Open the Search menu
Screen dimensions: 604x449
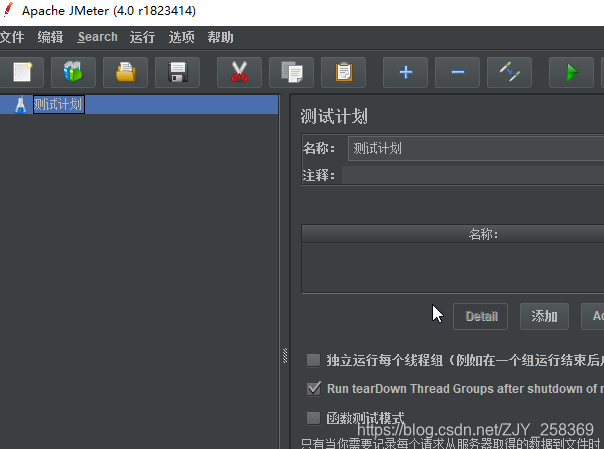[x=97, y=37]
